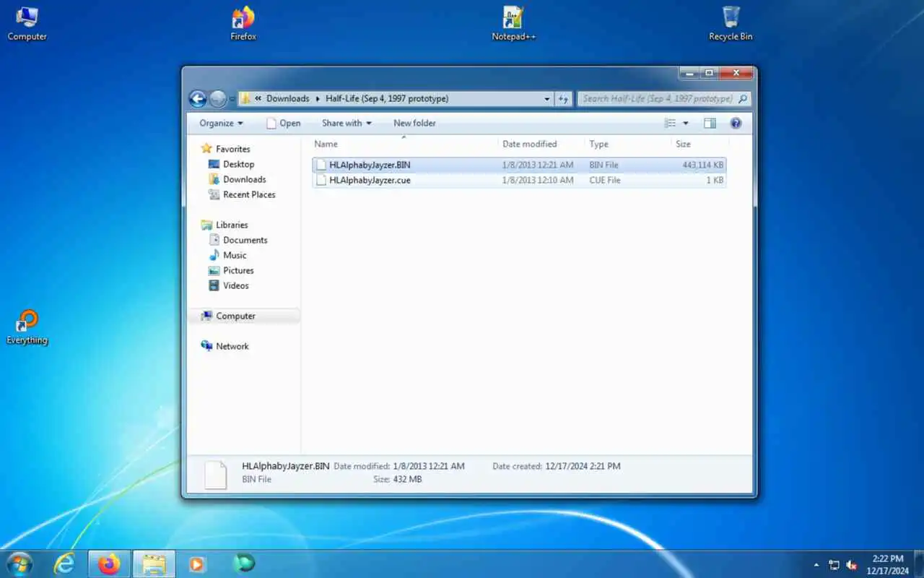Viewport: 924px width, 578px height.
Task: Click the 1/8/2013 12:10 AM date cell
Action: tap(538, 180)
